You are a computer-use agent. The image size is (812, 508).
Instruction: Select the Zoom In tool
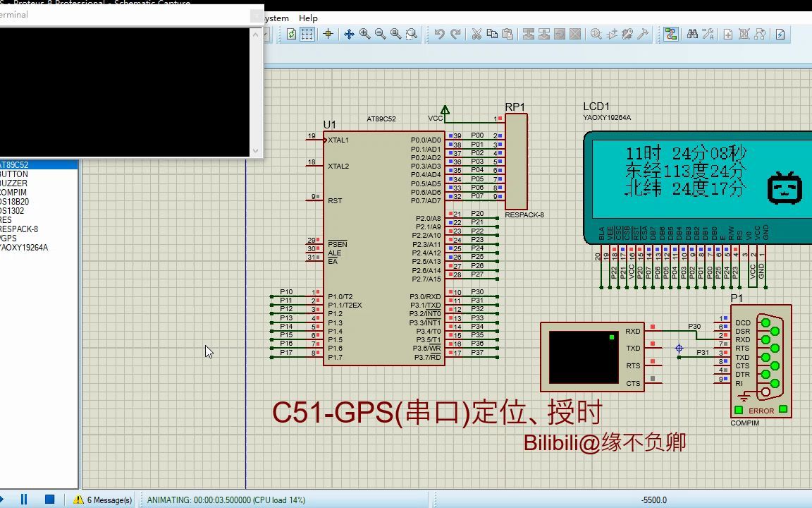364,33
